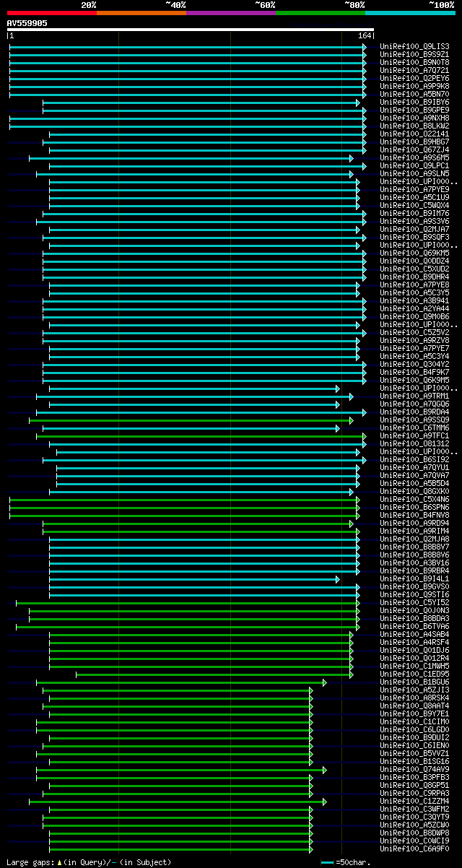Select label UniRef100_Q2MJA7
This screenshot has width=462, height=868.
[x=415, y=230]
